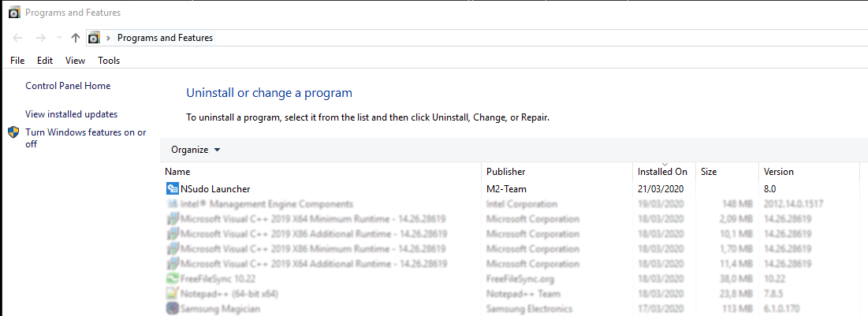This screenshot has height=316, width=868.
Task: Click icon of Visual C++ X64 Additional Runtime
Action: (x=172, y=263)
